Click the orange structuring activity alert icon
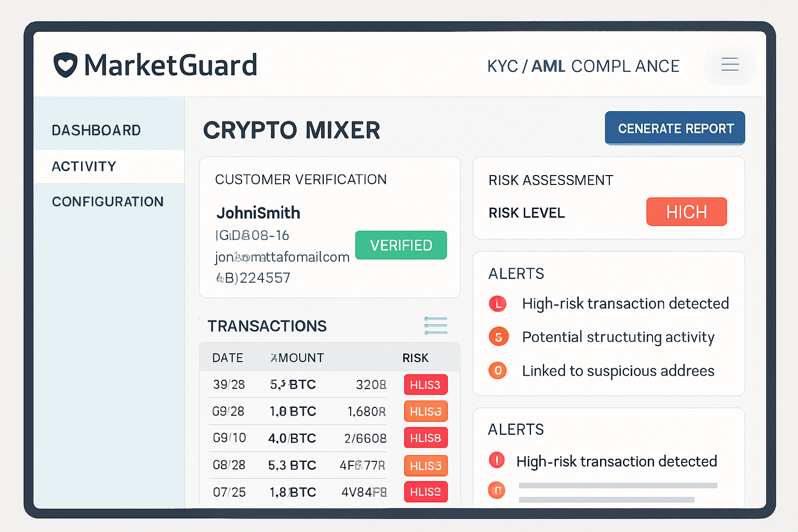 [498, 337]
